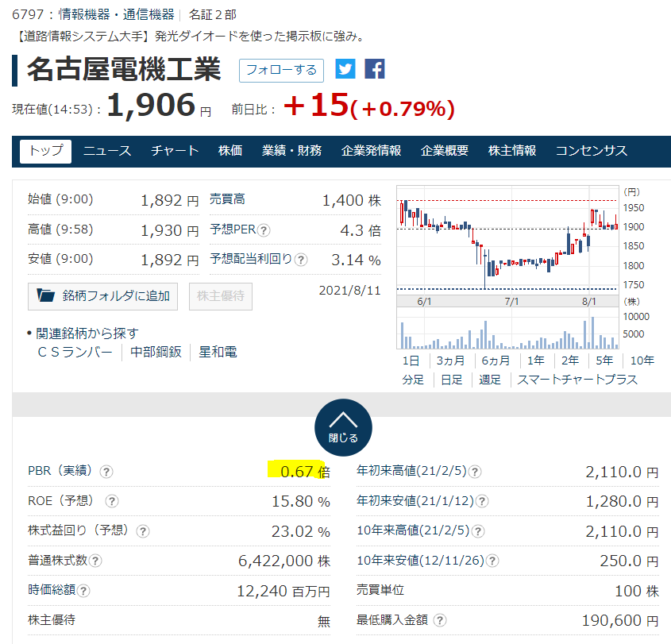Viewport: 671px width, 644px height.
Task: Show help for 株式益回り（予想）
Action: (x=142, y=531)
